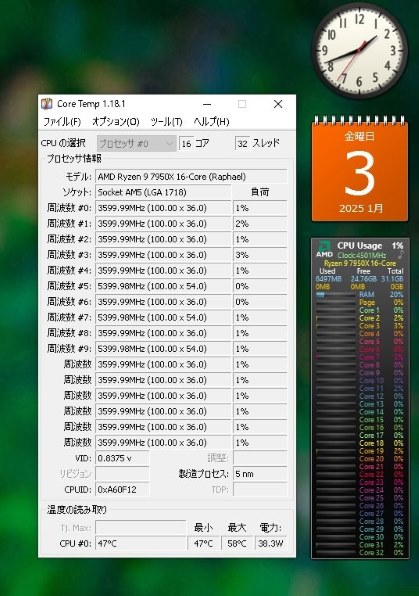The image size is (419, 596).
Task: Click the analog clock gadget
Action: [x=359, y=51]
